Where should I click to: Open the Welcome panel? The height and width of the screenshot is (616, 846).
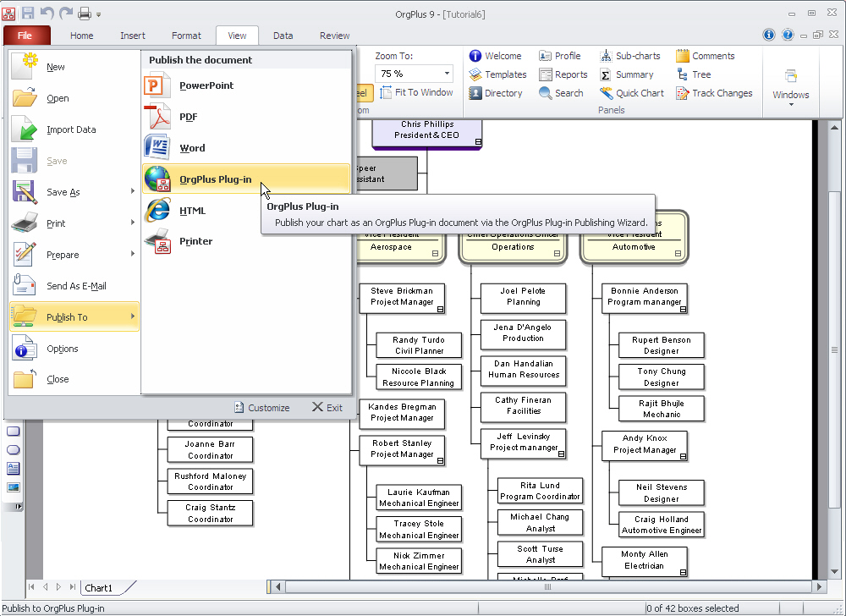[495, 56]
